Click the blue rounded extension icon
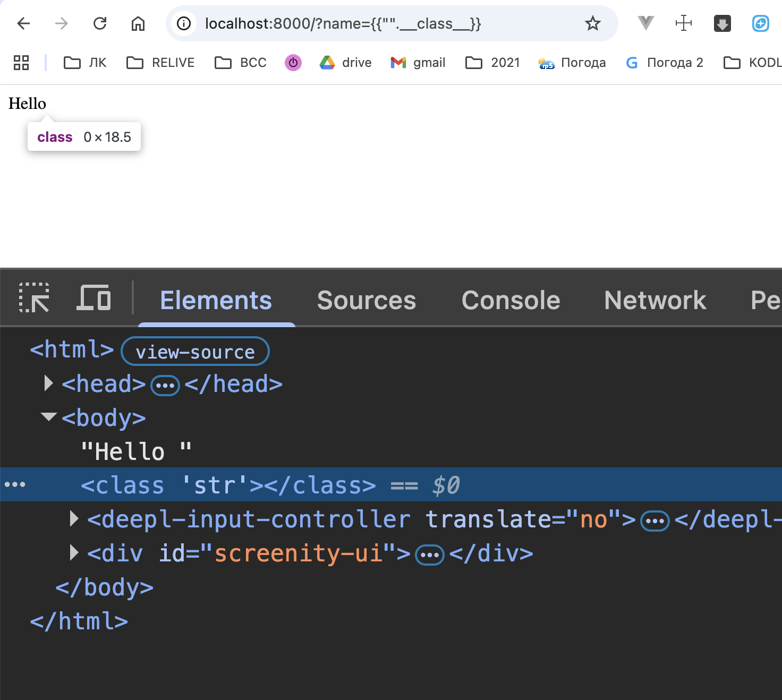 [760, 23]
